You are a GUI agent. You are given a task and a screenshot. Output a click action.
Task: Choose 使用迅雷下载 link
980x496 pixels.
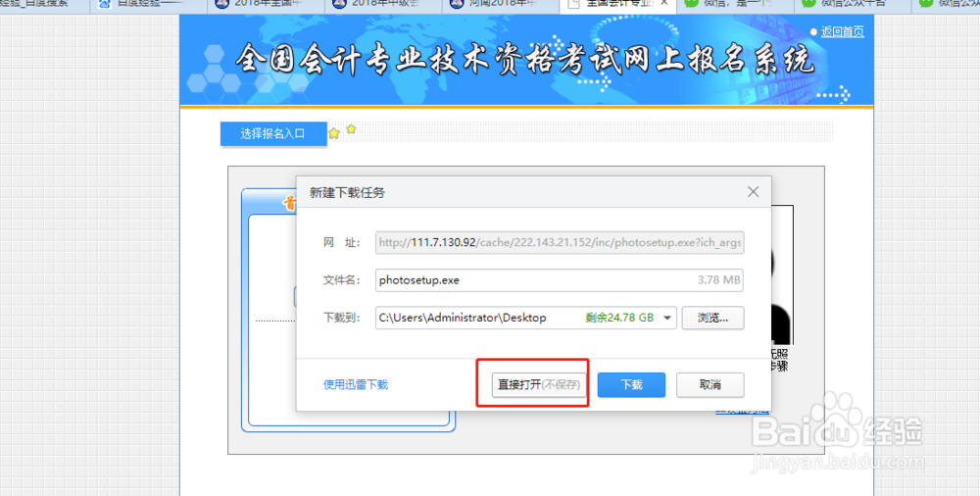[x=356, y=384]
